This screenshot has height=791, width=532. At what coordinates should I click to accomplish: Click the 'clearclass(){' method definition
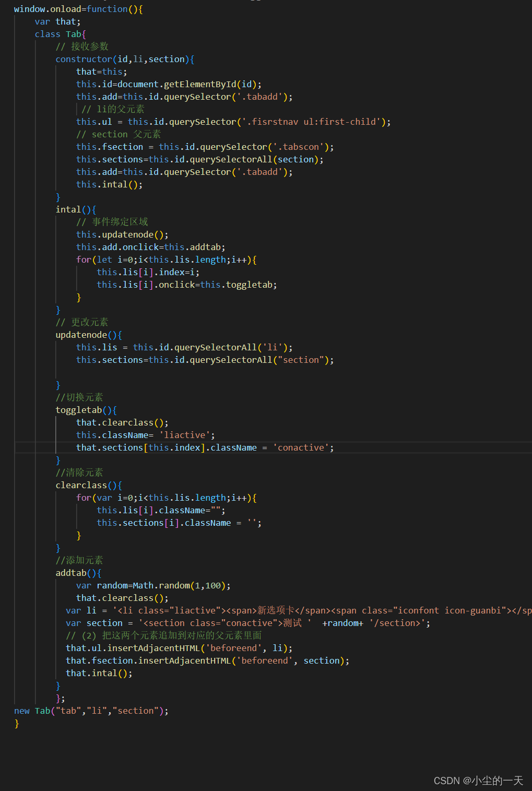[89, 485]
